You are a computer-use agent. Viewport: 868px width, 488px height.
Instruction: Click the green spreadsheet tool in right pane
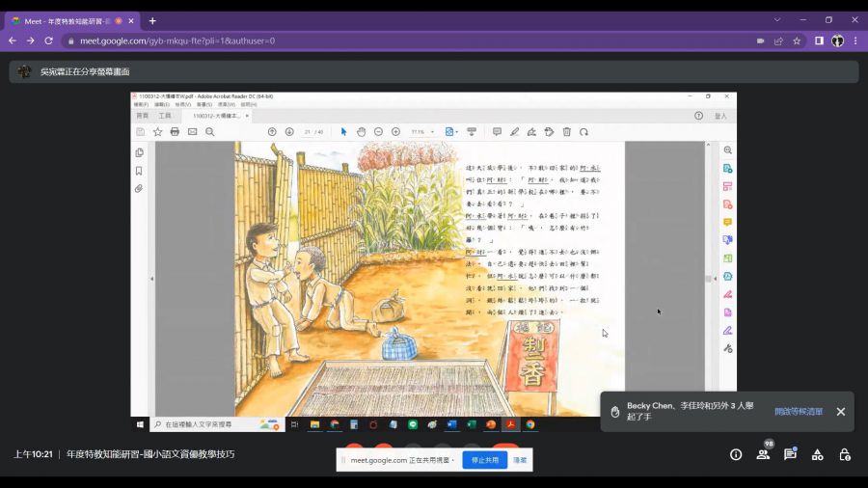click(x=728, y=258)
